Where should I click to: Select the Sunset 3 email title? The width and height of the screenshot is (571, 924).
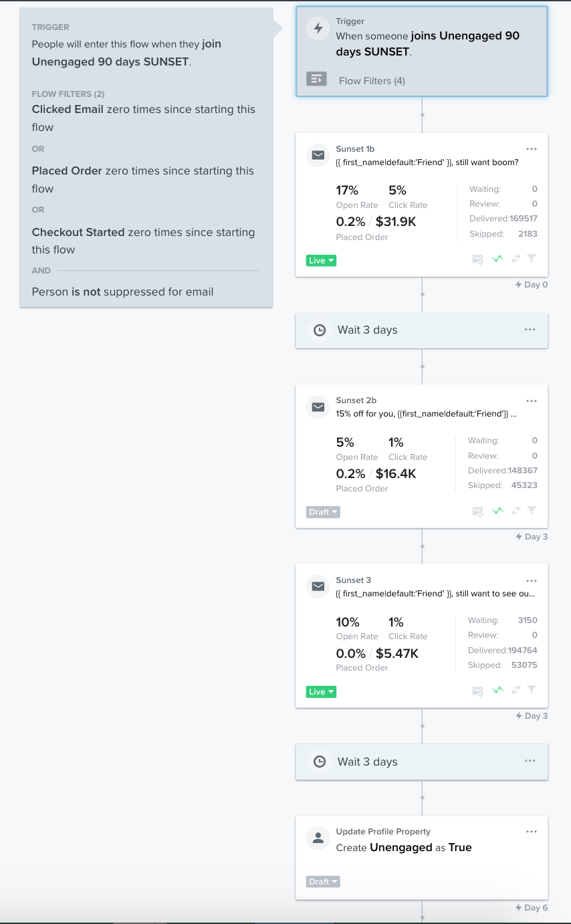(354, 580)
